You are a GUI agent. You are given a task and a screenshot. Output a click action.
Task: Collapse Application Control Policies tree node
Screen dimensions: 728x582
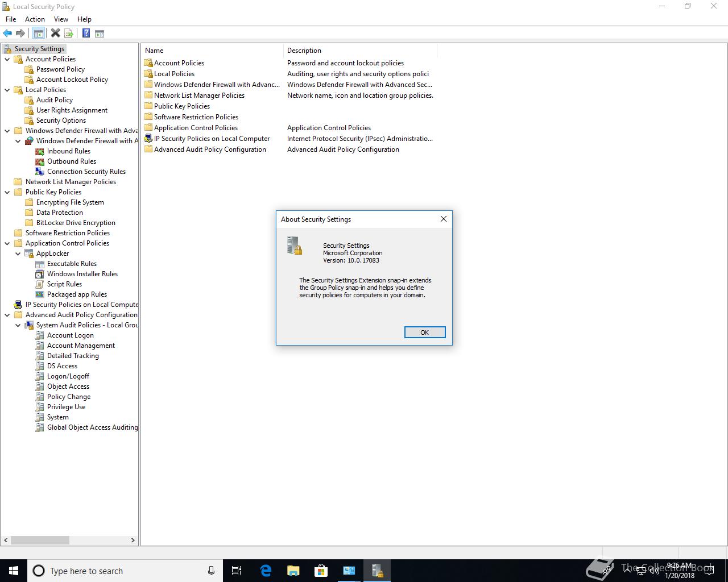pos(7,243)
